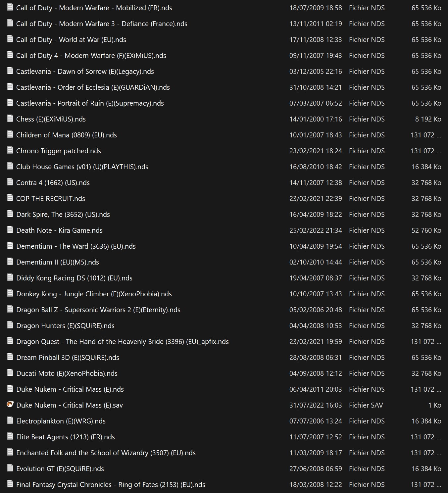
Task: Click the icon of Ducati Moto (E)(XenoPhobia).nds
Action: 10,373
